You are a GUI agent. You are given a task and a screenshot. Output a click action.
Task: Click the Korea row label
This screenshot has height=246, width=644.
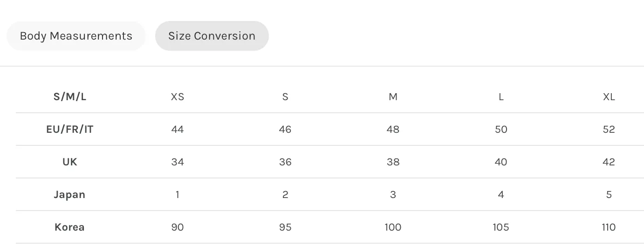coord(70,227)
